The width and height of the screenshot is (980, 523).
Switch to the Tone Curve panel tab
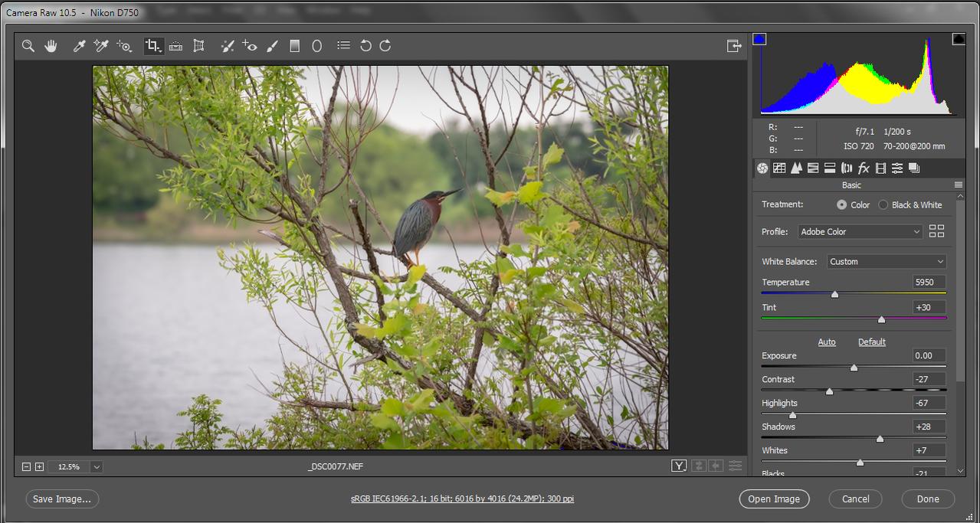coord(779,168)
